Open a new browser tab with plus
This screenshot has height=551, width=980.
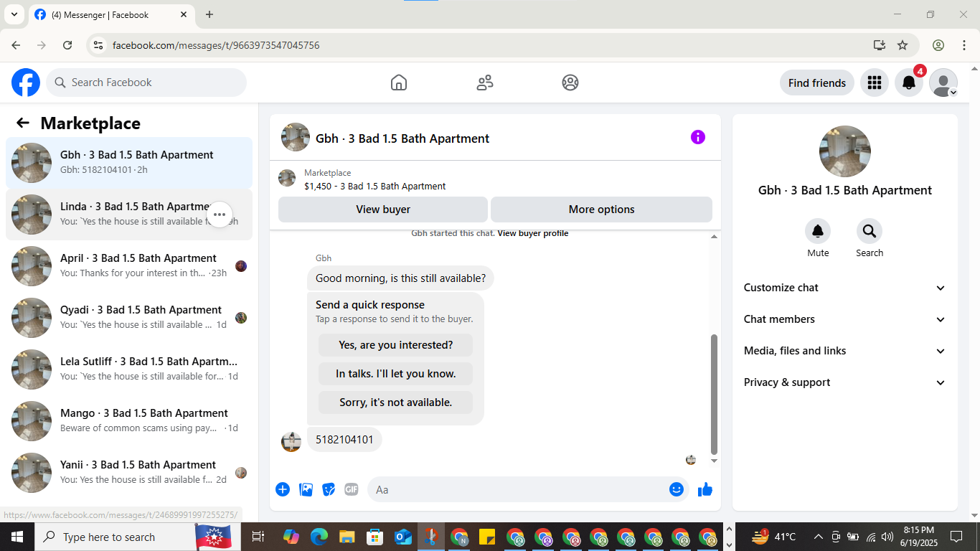(x=209, y=14)
